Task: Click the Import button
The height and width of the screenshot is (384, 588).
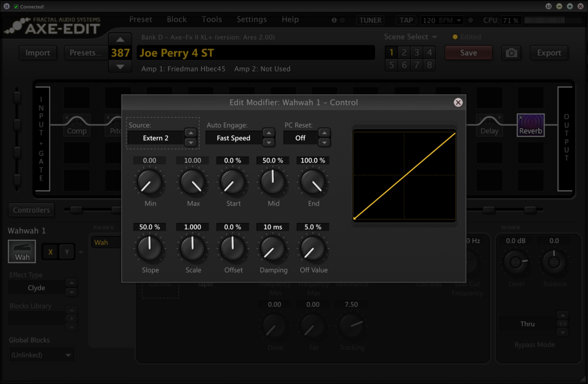Action: [38, 53]
